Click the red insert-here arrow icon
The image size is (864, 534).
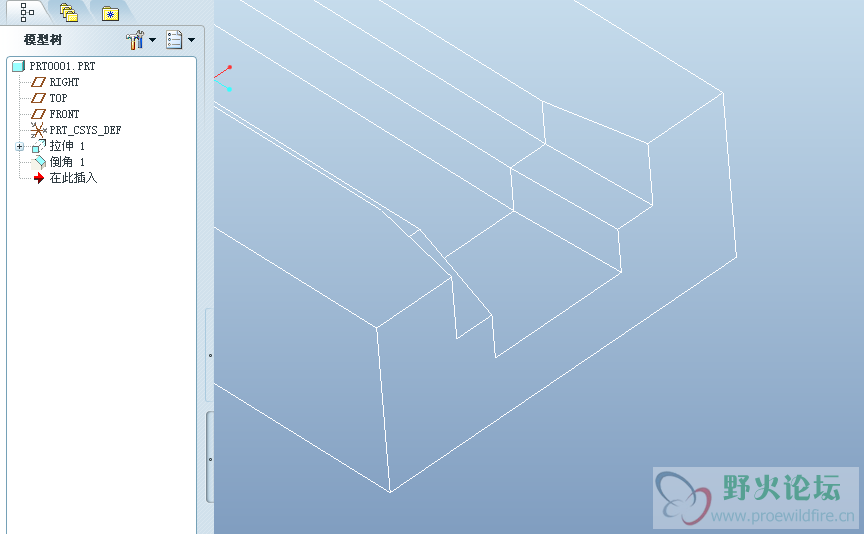coord(39,178)
